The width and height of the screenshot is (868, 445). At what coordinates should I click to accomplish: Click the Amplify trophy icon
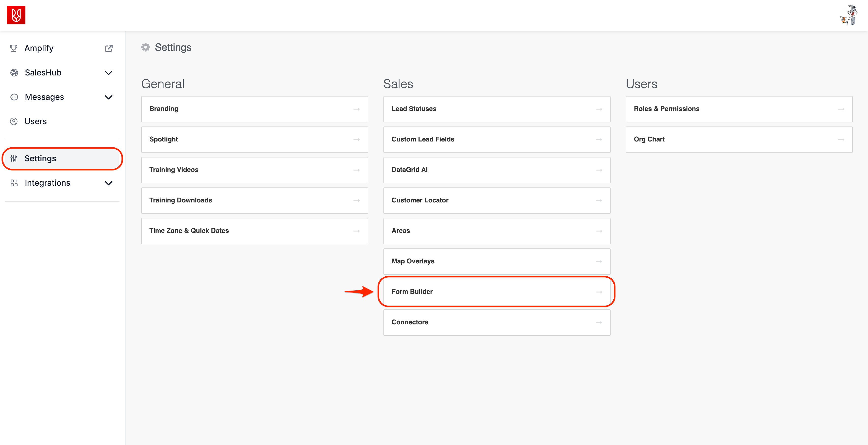(14, 48)
